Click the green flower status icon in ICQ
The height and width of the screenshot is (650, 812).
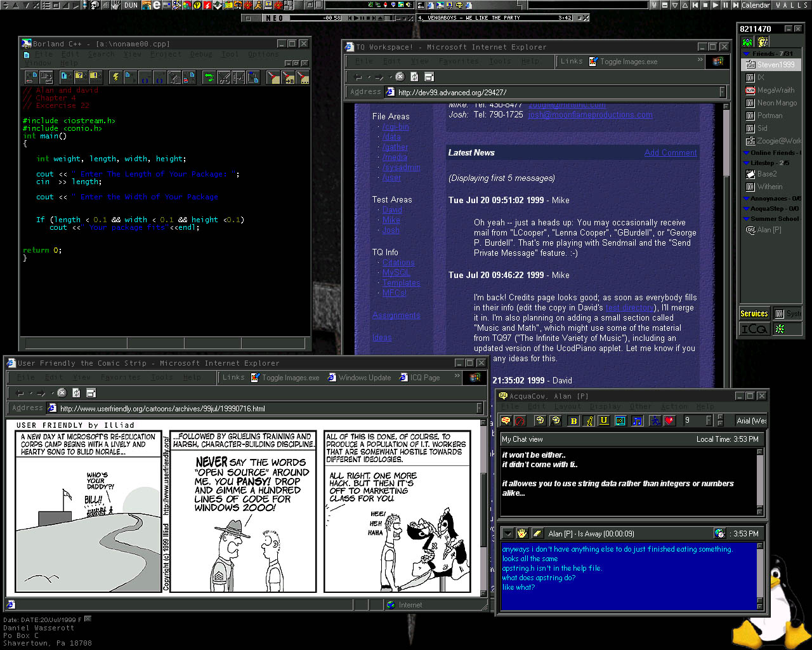[780, 329]
